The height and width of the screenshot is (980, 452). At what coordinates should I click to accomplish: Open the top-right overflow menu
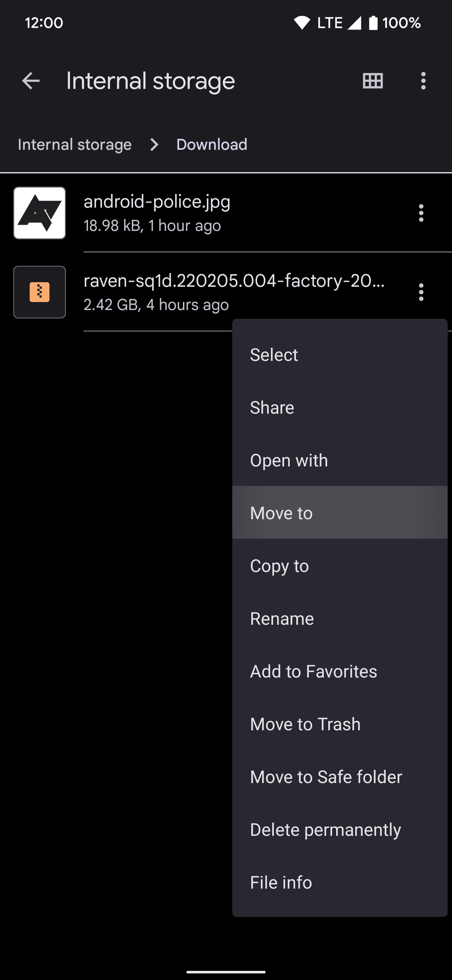tap(423, 81)
